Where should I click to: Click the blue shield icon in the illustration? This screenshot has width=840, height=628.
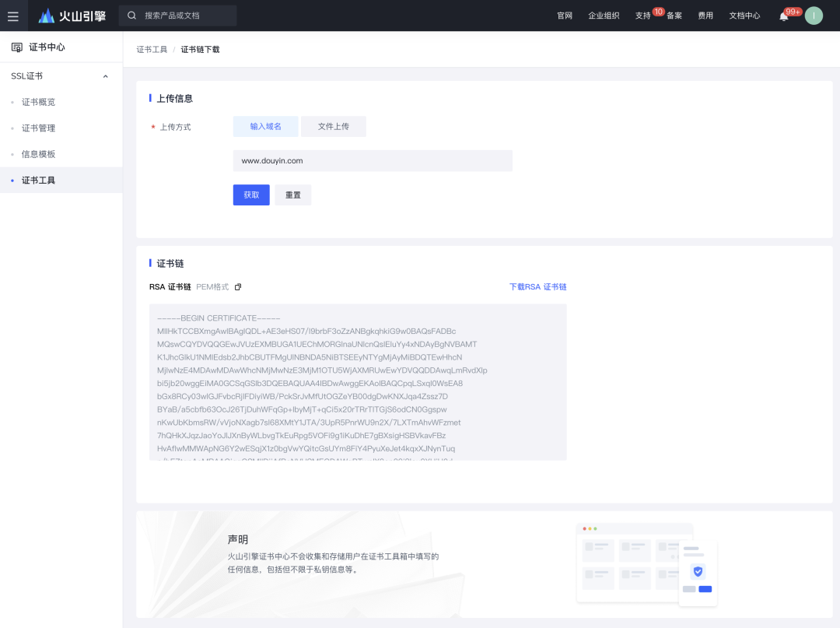pos(698,572)
